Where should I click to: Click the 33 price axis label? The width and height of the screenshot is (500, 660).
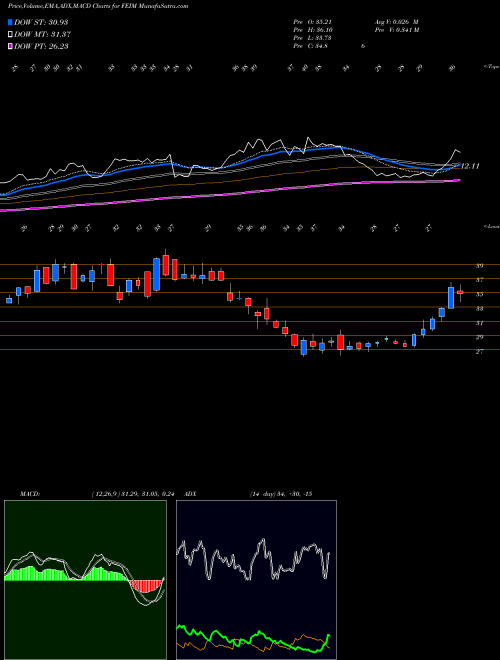pos(479,309)
